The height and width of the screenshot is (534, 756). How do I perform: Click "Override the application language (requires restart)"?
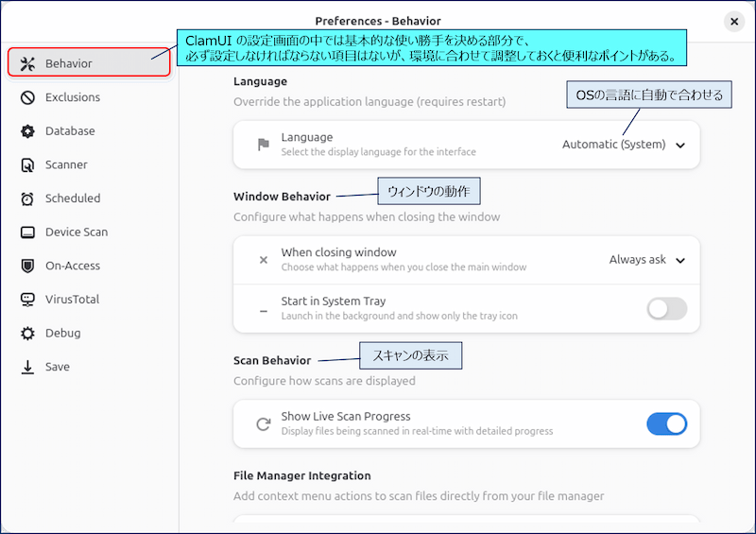click(x=369, y=102)
